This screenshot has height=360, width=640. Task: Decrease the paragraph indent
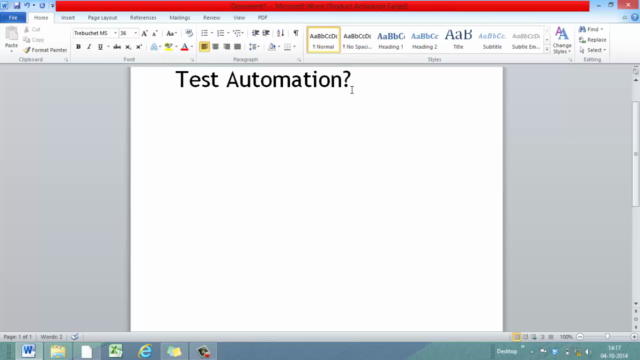pos(255,33)
